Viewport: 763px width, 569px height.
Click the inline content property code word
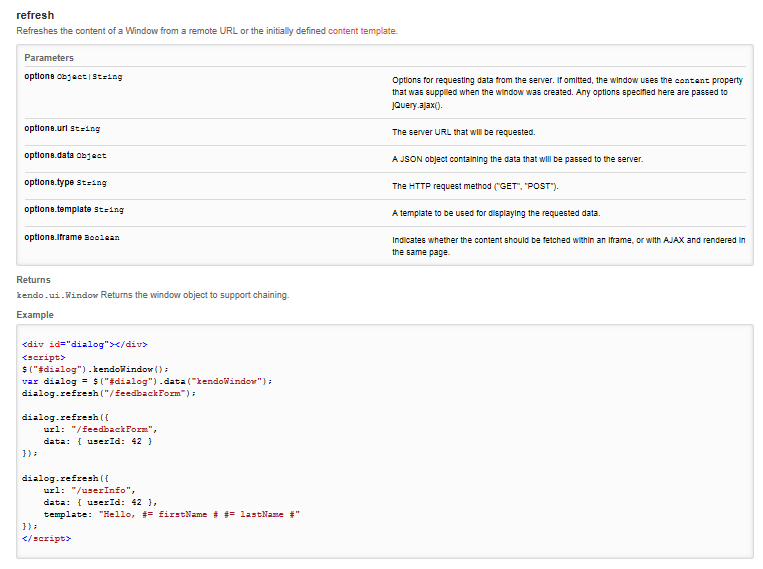(692, 80)
